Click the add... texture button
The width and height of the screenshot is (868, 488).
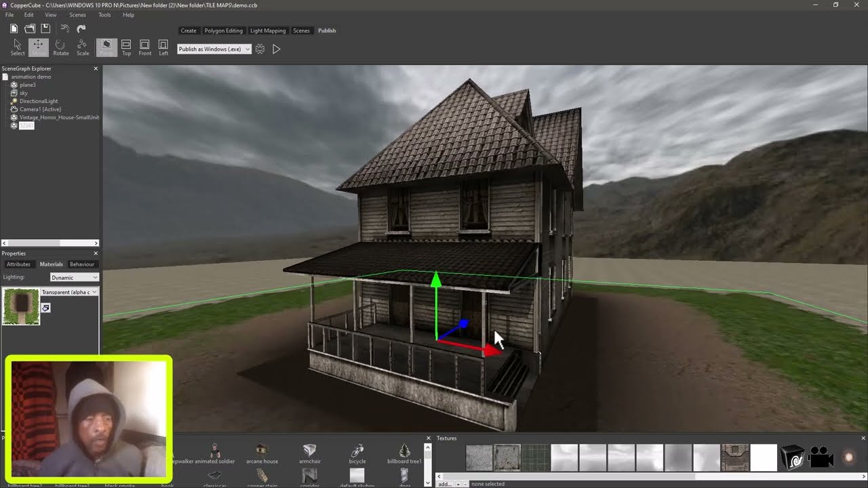[x=444, y=484]
